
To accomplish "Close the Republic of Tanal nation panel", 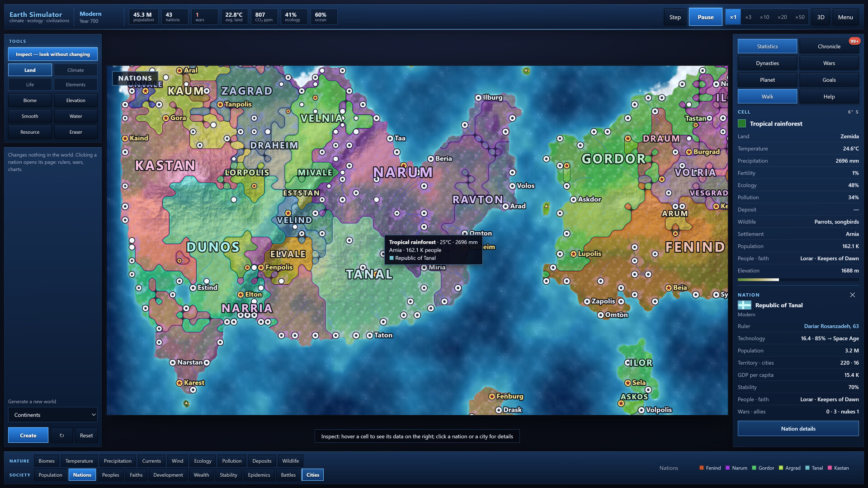I will click(x=852, y=295).
